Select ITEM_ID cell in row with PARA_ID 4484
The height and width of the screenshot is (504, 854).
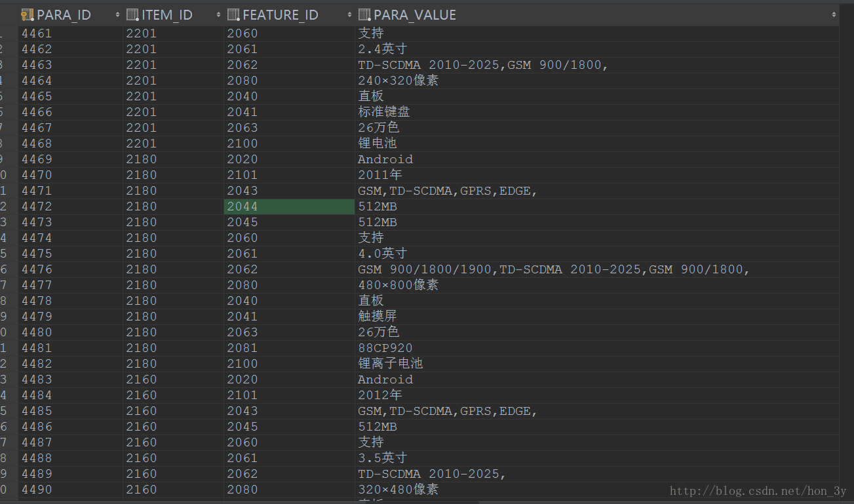point(173,395)
